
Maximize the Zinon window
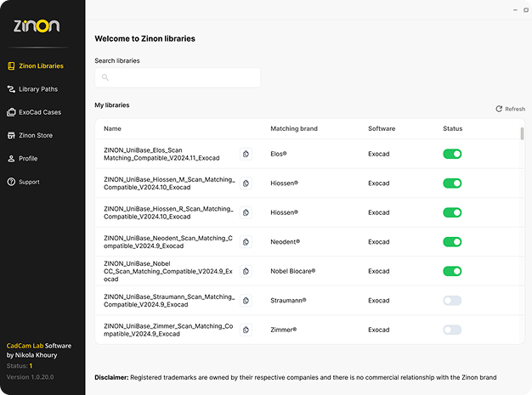[526, 10]
